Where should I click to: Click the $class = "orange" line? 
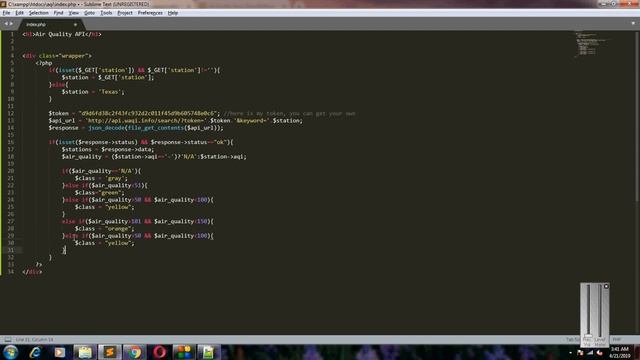click(x=104, y=229)
